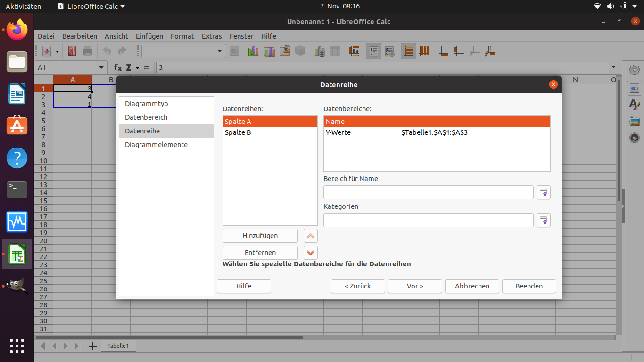Select the Diagrammelemente wizard step
This screenshot has width=644, height=362.
pyautogui.click(x=166, y=145)
